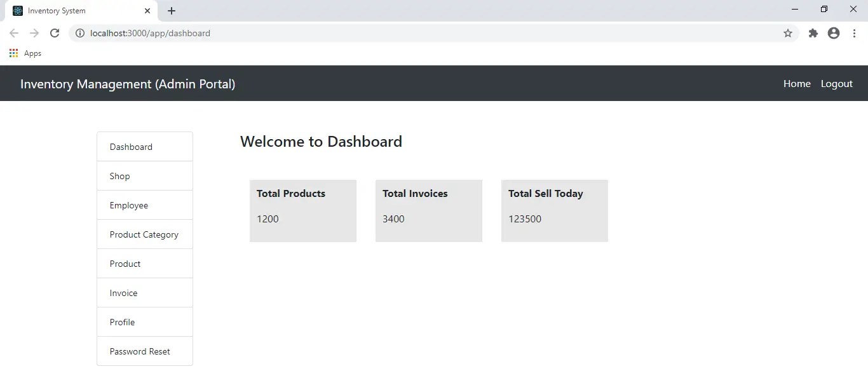The width and height of the screenshot is (868, 371).
Task: Click Logout in the top navigation
Action: click(836, 83)
